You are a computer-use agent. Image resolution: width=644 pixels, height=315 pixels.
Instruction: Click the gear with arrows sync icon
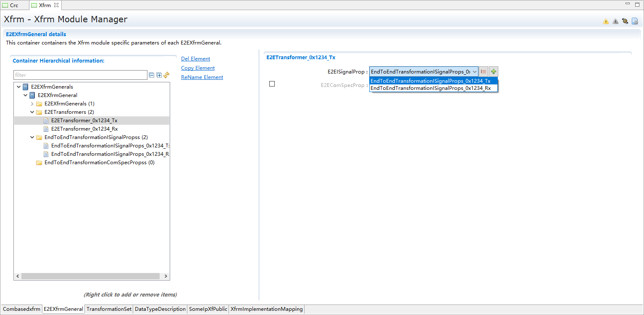coord(625,21)
